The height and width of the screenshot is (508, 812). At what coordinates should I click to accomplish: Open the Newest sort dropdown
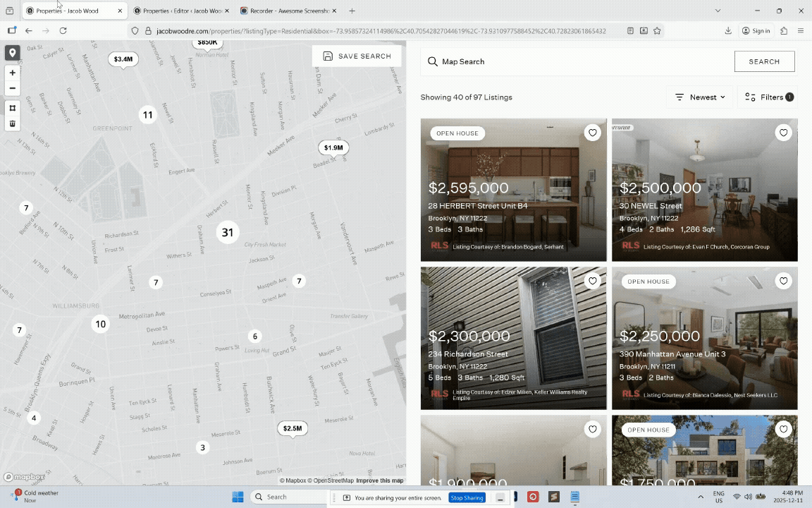pos(700,97)
